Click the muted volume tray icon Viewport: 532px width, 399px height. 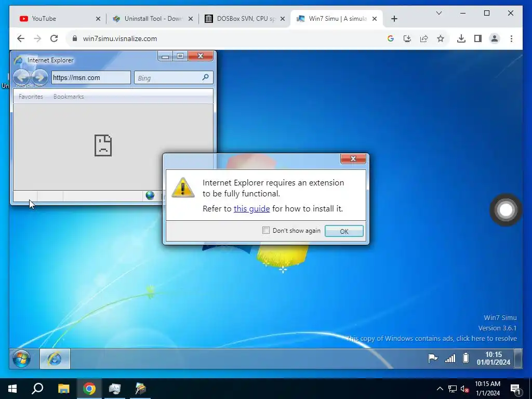tap(465, 389)
